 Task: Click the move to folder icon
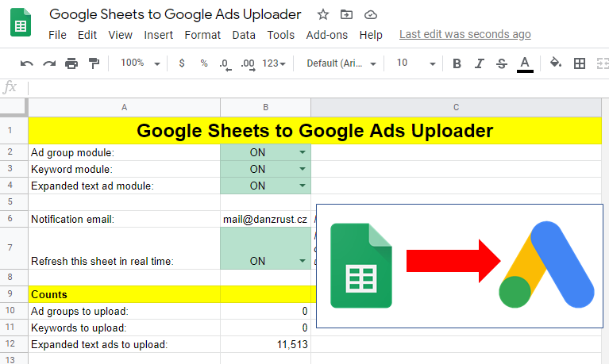click(x=346, y=15)
